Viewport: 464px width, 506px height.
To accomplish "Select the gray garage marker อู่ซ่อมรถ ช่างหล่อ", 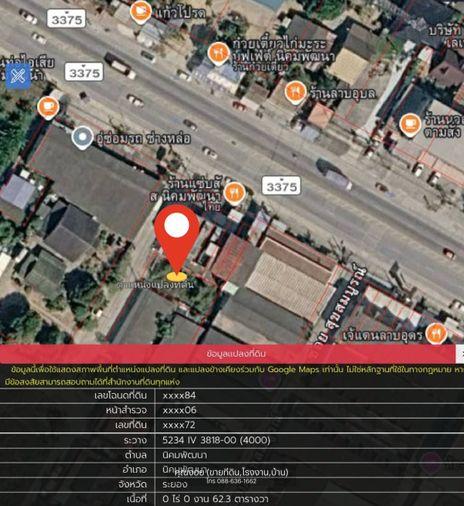I will click(x=82, y=138).
